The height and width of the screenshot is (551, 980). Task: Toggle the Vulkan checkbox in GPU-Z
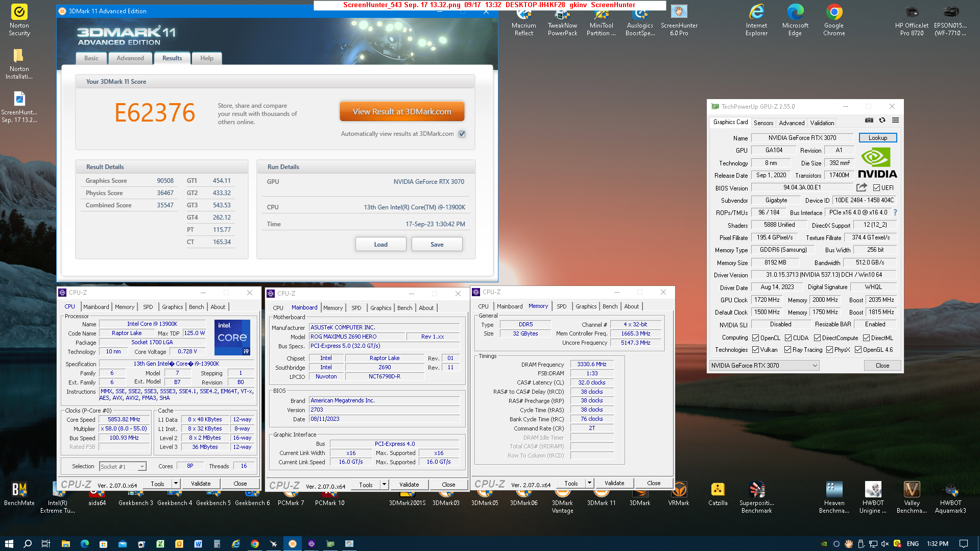[755, 350]
